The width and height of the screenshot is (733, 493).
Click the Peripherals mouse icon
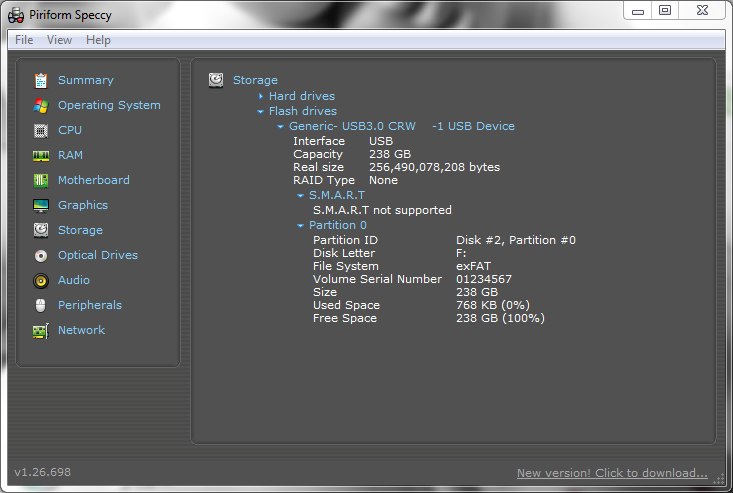point(41,305)
